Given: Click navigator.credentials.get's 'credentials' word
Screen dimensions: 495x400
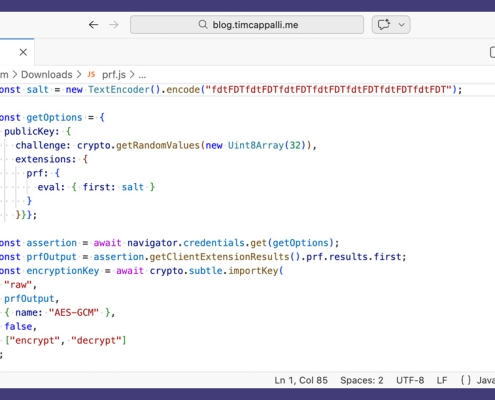Looking at the screenshot, I should click(x=214, y=243).
